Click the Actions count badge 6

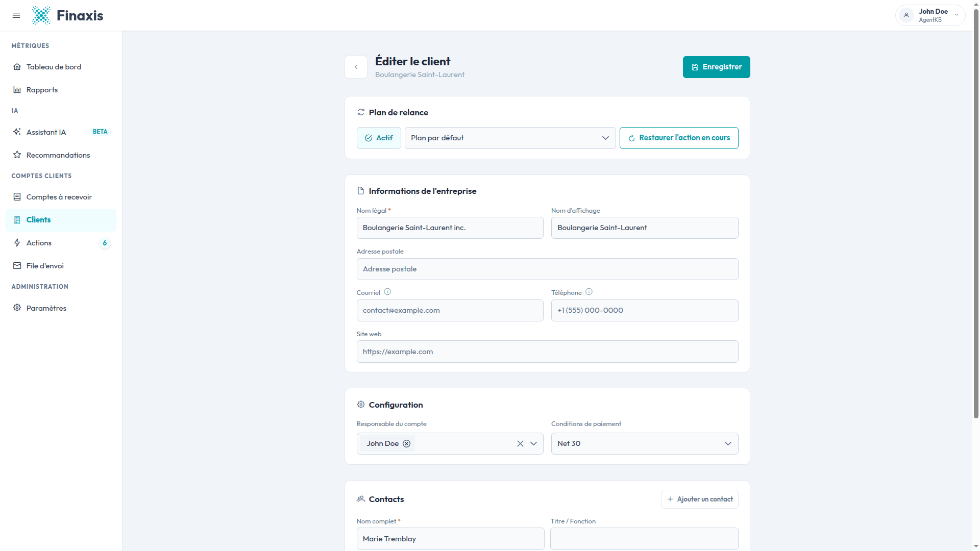point(105,243)
